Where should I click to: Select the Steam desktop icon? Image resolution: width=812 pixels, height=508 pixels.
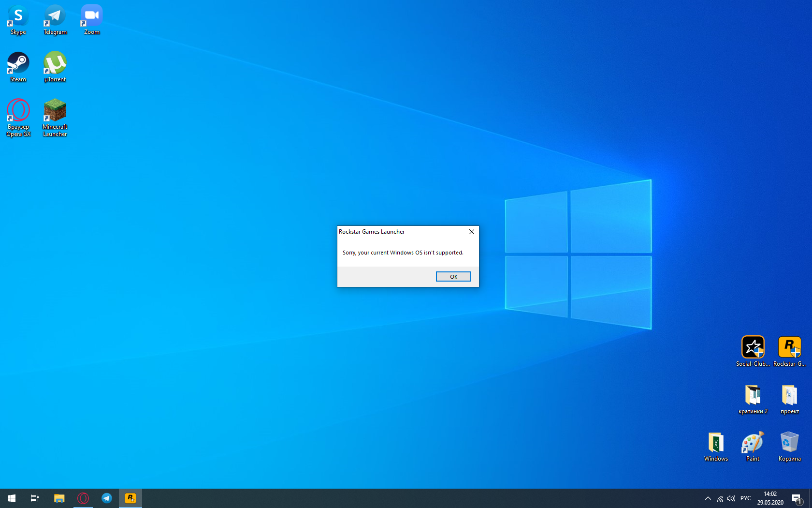(x=18, y=67)
